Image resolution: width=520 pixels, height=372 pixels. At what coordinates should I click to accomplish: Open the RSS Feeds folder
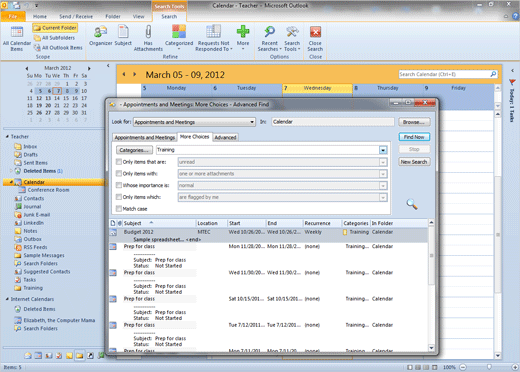pyautogui.click(x=35, y=247)
